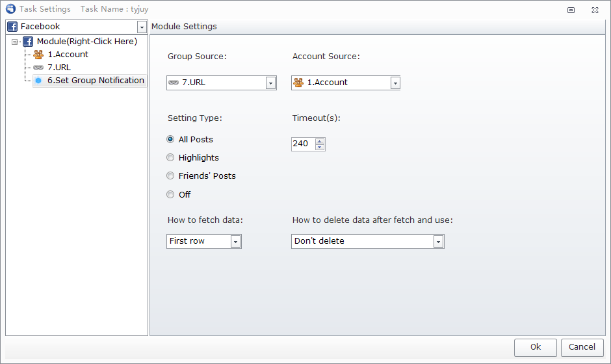Choose the Highlights setting type
Screen dimensions: 611x364
tap(170, 157)
